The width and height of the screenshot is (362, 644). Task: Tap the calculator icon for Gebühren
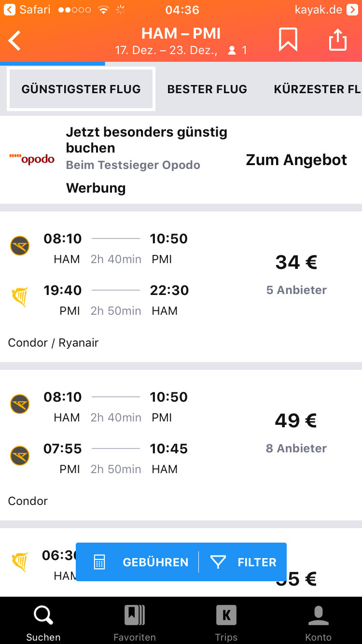pos(99,562)
